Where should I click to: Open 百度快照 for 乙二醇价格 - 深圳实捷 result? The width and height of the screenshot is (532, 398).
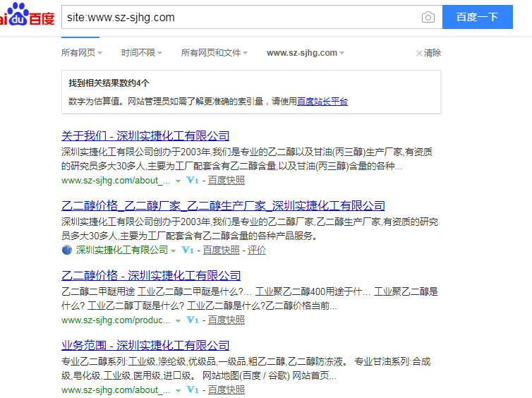pos(226,320)
